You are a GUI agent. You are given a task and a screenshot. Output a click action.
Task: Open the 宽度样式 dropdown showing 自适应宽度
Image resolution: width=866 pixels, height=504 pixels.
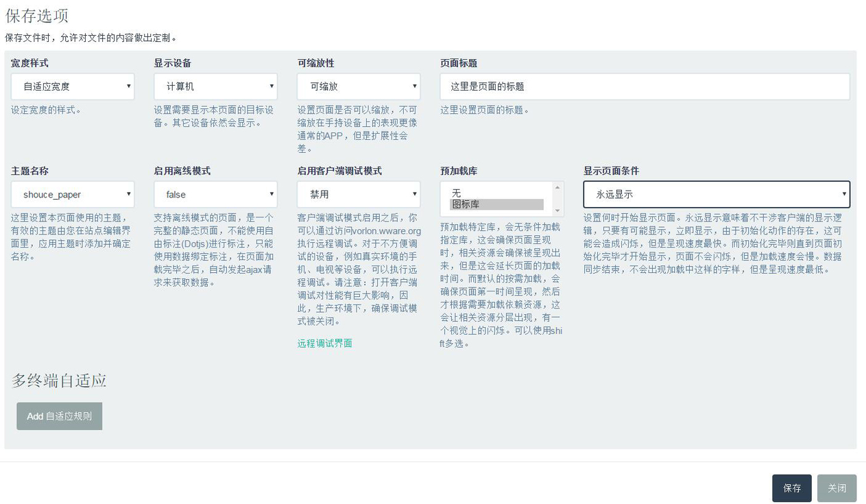click(x=73, y=86)
